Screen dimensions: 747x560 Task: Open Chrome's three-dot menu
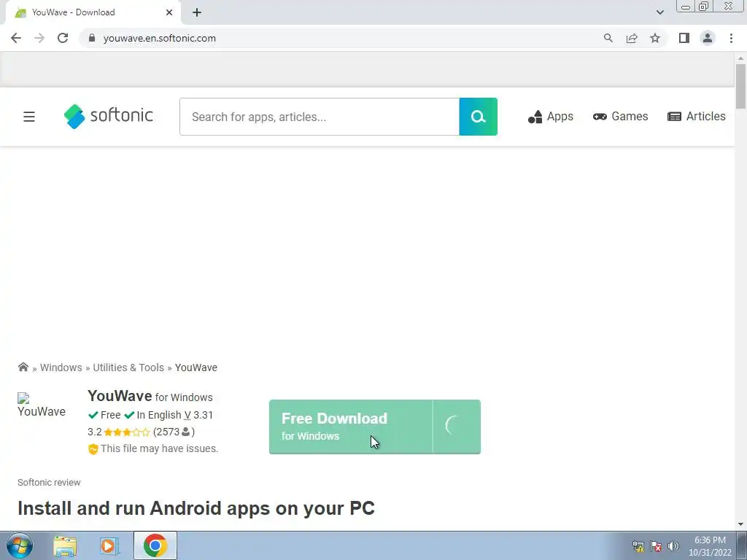point(731,38)
